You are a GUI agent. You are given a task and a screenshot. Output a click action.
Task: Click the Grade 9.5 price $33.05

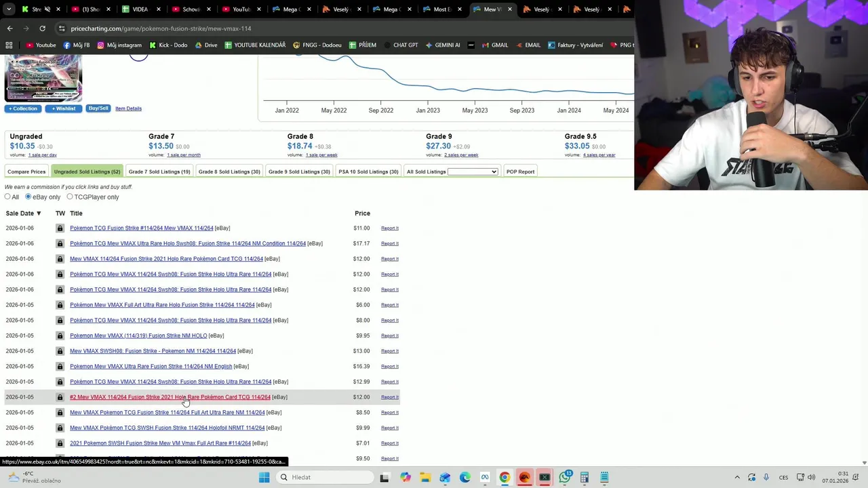pyautogui.click(x=577, y=146)
